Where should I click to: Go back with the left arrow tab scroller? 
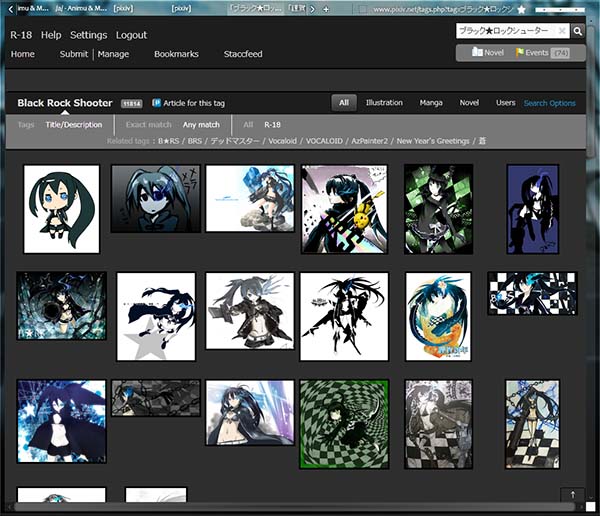(x=11, y=9)
